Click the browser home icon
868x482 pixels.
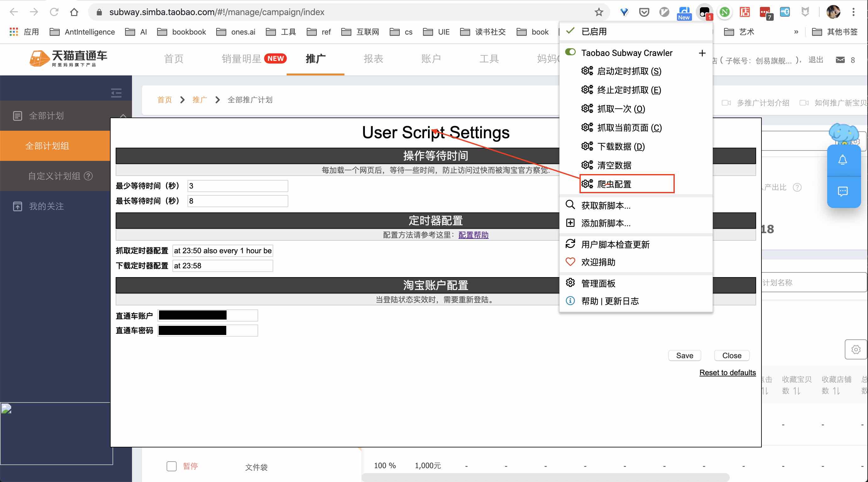pos(74,13)
